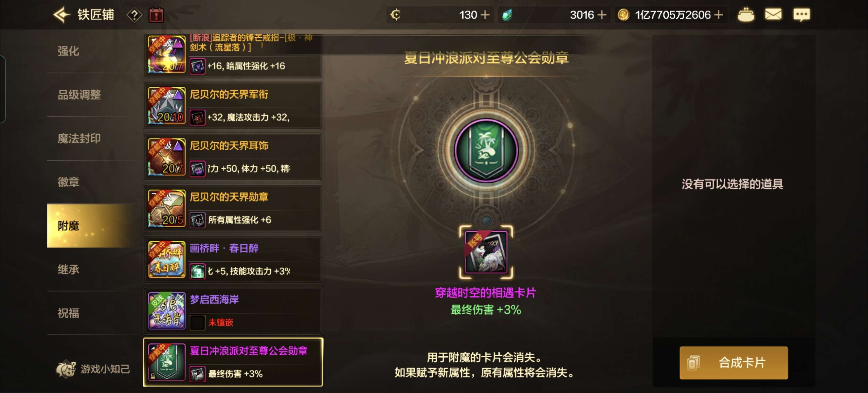Open the chat speech bubble icon
Viewport: 868px width, 393px height.
click(x=802, y=15)
